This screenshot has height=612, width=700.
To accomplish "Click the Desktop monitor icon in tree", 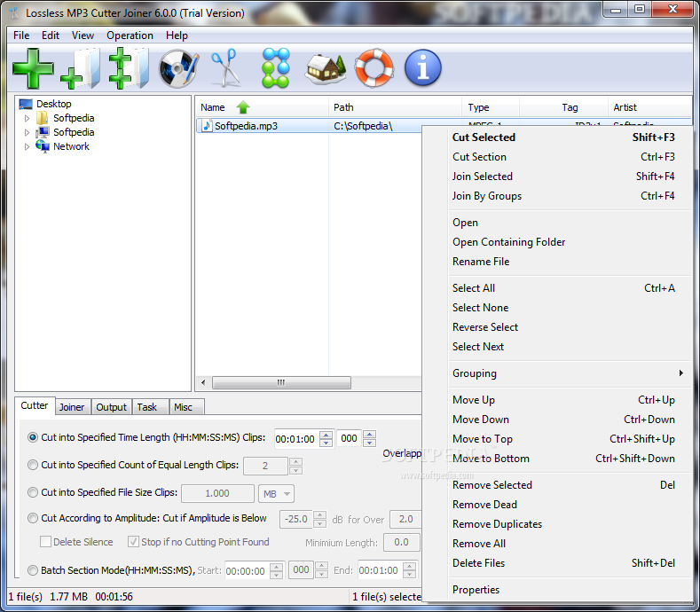I will 26,104.
